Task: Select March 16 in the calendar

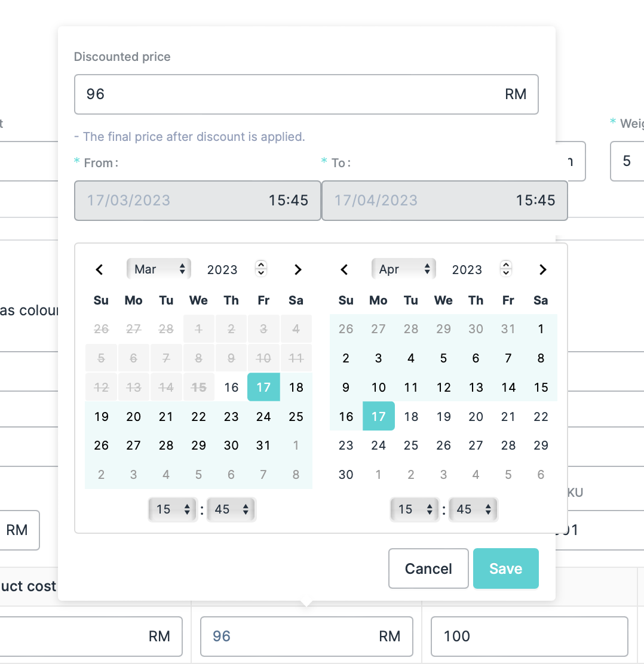Action: pyautogui.click(x=231, y=388)
